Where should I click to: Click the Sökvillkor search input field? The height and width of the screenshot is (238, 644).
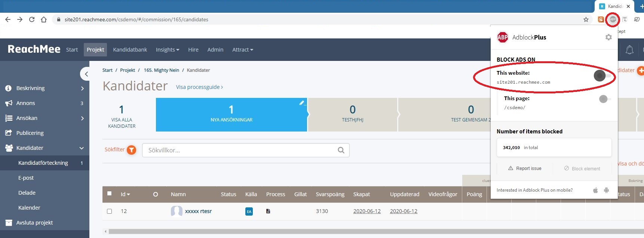pyautogui.click(x=246, y=150)
